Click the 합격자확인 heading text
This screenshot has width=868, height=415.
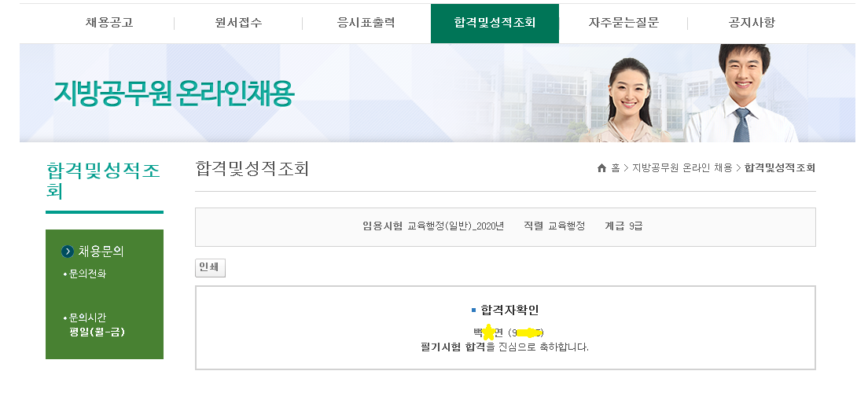coord(509,310)
